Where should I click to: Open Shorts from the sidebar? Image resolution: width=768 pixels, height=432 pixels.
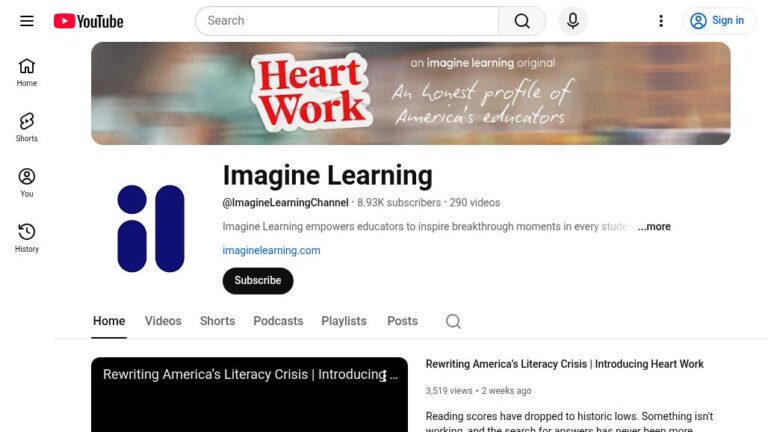(27, 127)
